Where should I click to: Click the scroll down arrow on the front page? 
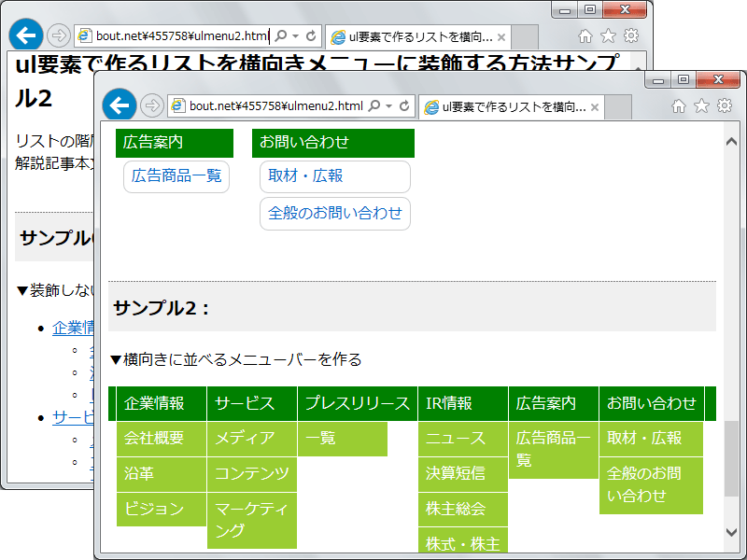pyautogui.click(x=731, y=532)
